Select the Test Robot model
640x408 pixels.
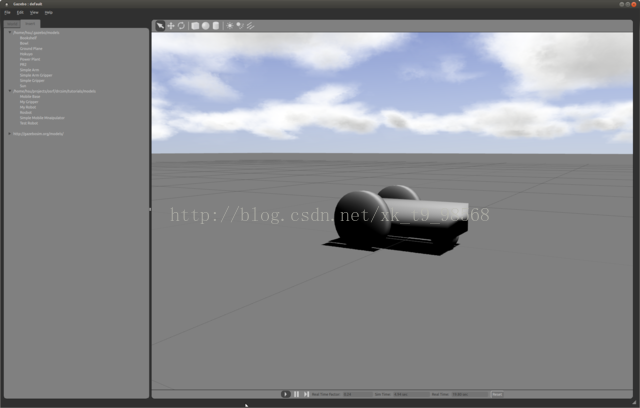click(29, 123)
